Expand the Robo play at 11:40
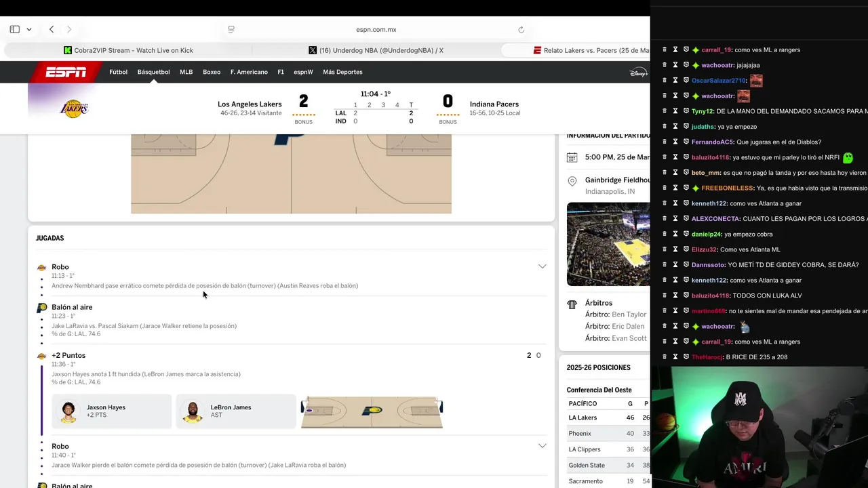 tap(542, 445)
